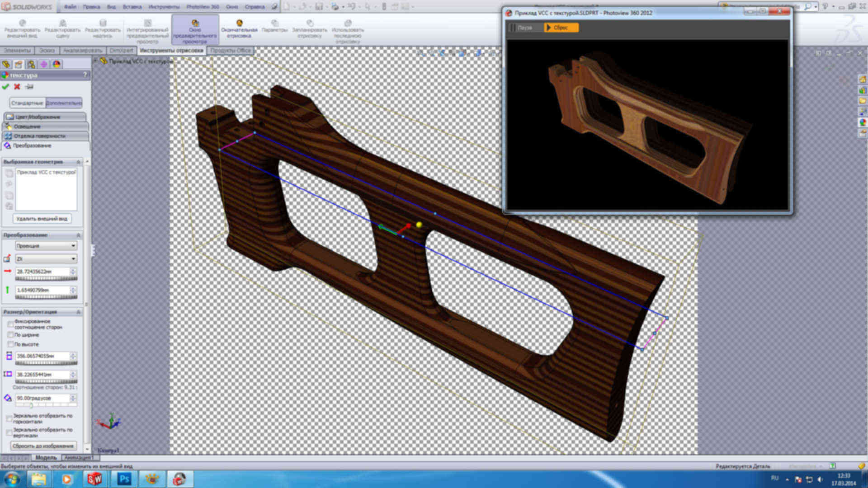Collapse the Преобразование mapping section
The image size is (868, 488).
click(78, 235)
